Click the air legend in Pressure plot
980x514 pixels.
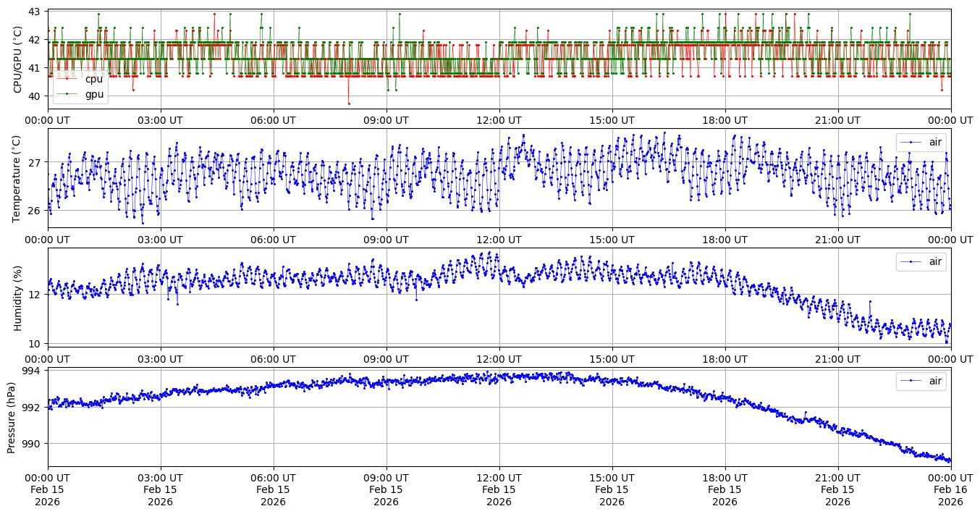[x=921, y=381]
